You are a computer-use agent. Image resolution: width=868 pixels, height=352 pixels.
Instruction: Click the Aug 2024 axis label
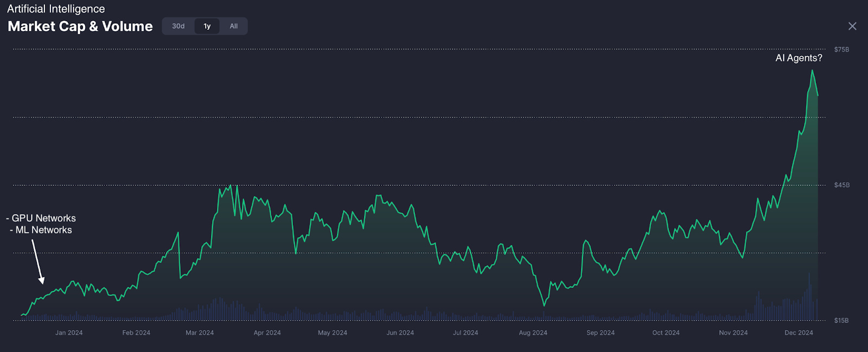coord(533,333)
